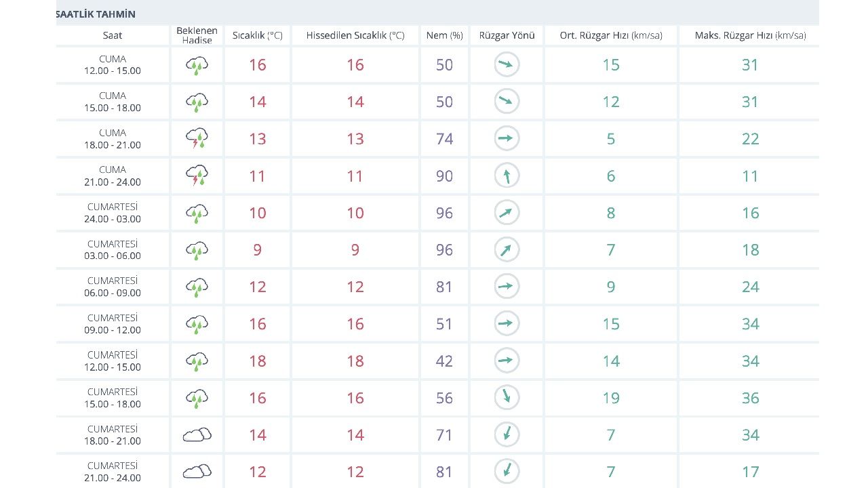Click humidity value 90 for Cuma 21.00 - 24.00
Viewport: 868px width, 488px height.
[x=444, y=176]
